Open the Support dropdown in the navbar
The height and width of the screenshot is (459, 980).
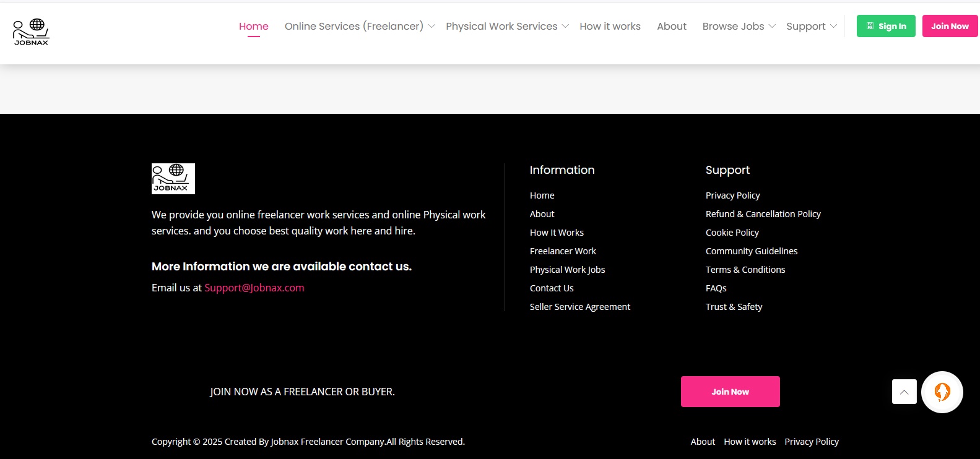coord(811,26)
